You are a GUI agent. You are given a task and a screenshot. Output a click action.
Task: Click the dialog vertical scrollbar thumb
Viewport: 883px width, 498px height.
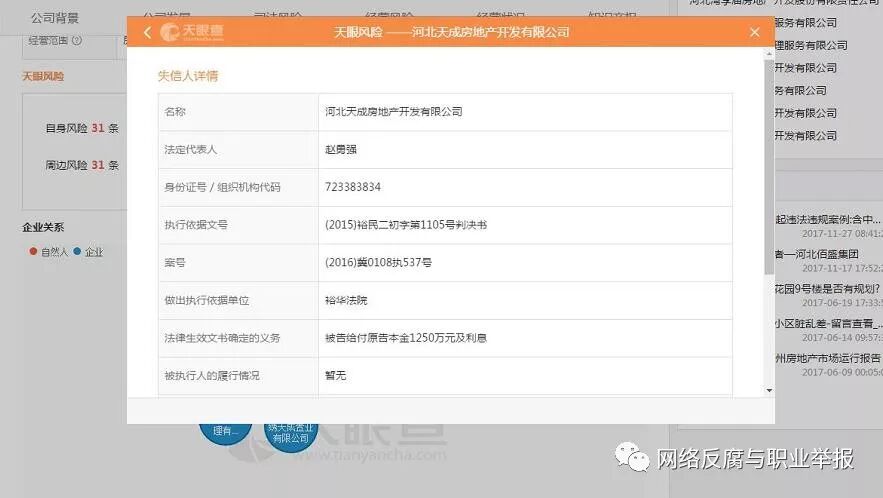pyautogui.click(x=769, y=167)
